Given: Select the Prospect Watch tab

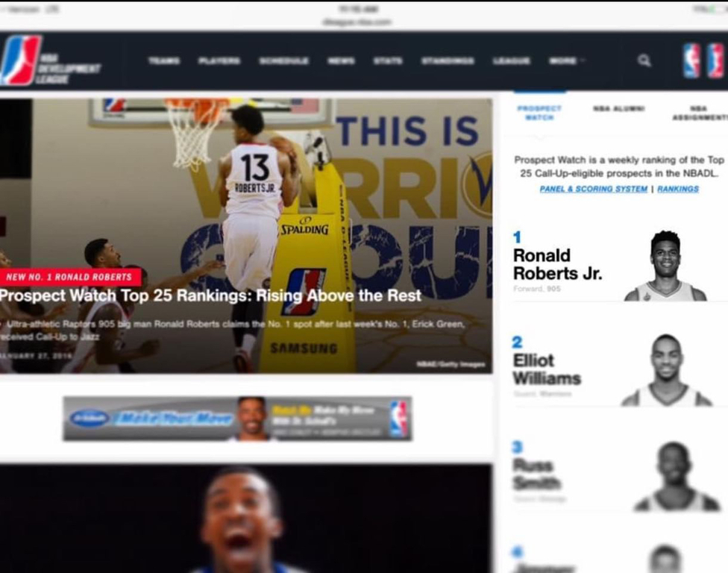Looking at the screenshot, I should [539, 113].
